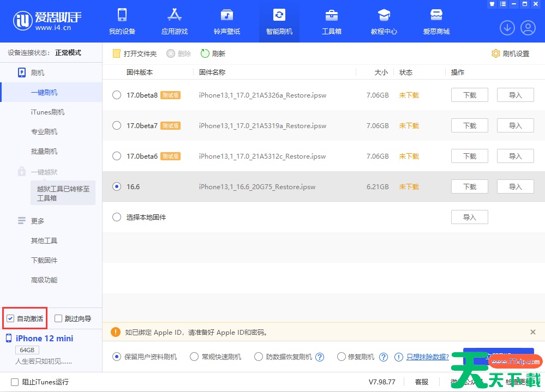Image resolution: width=545 pixels, height=392 pixels.
Task: Collapse the 更多 sidebar section
Action: (22, 221)
